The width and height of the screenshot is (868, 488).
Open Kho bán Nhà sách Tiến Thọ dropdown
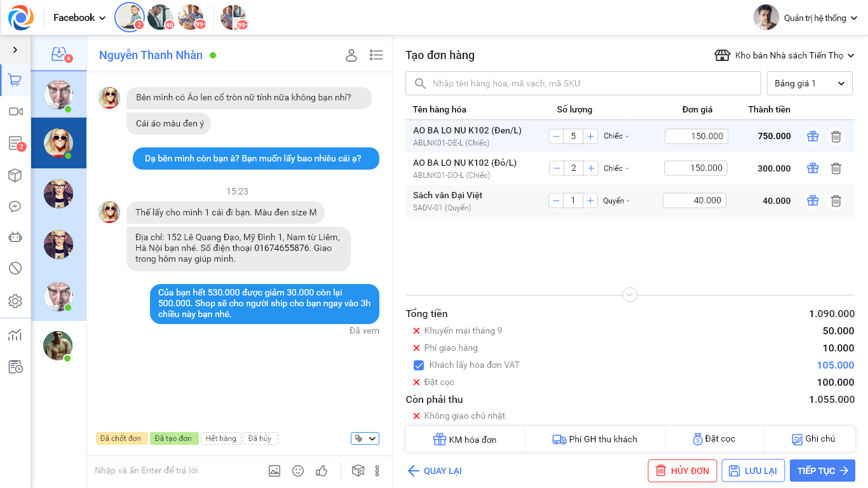coord(785,55)
